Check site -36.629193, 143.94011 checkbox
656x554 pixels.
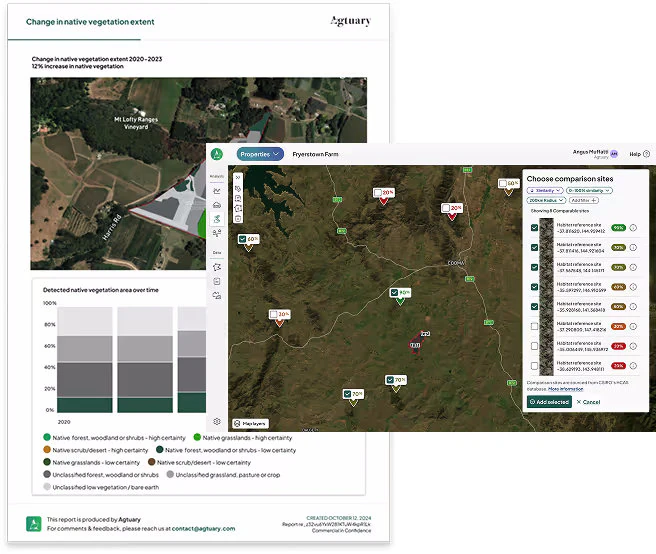coord(534,366)
